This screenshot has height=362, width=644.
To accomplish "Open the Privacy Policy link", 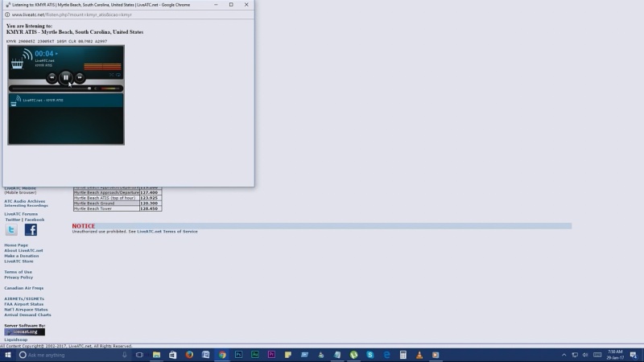I will pyautogui.click(x=19, y=277).
